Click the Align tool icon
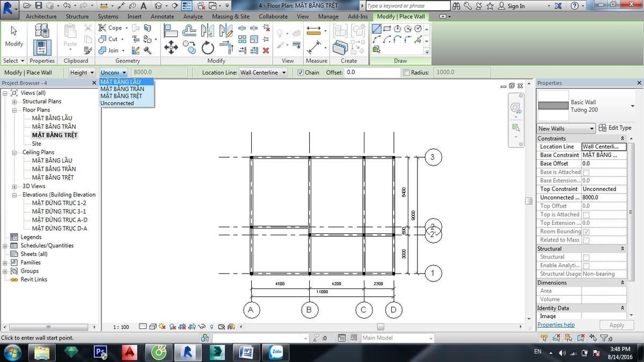This screenshot has width=644, height=362. pos(171,30)
